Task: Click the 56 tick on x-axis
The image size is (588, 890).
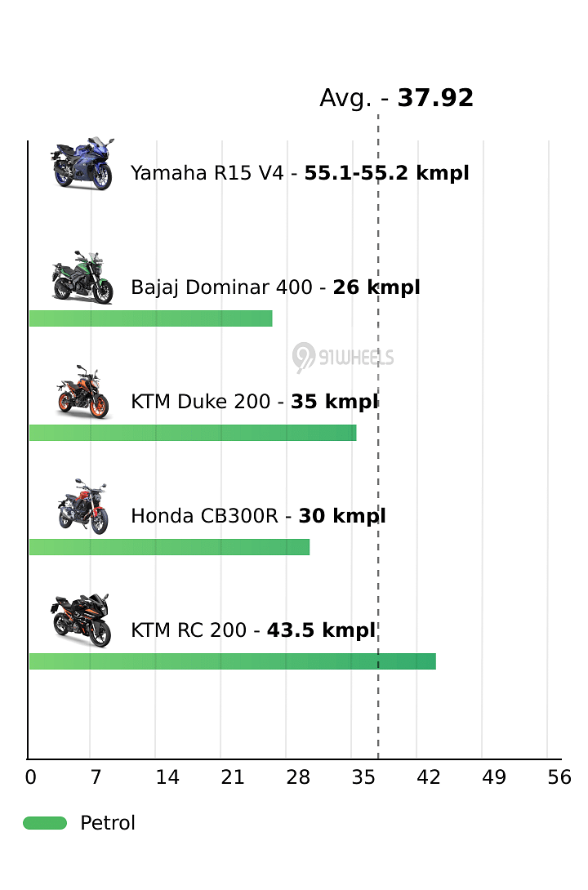Action: click(559, 777)
